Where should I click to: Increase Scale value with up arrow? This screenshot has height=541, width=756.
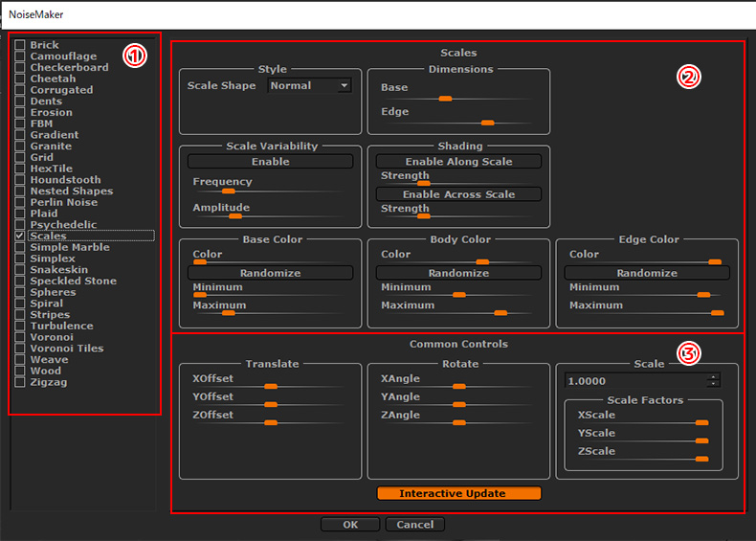point(712,377)
